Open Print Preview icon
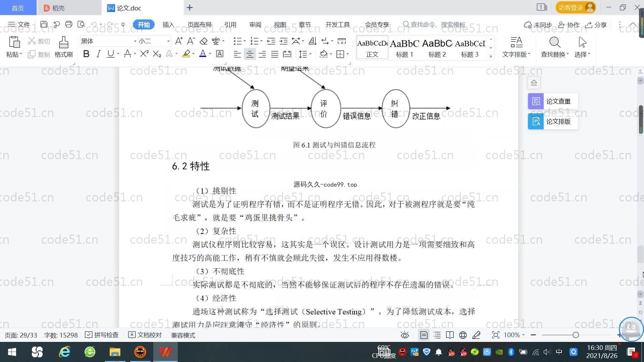This screenshot has width=644, height=362. [81, 24]
